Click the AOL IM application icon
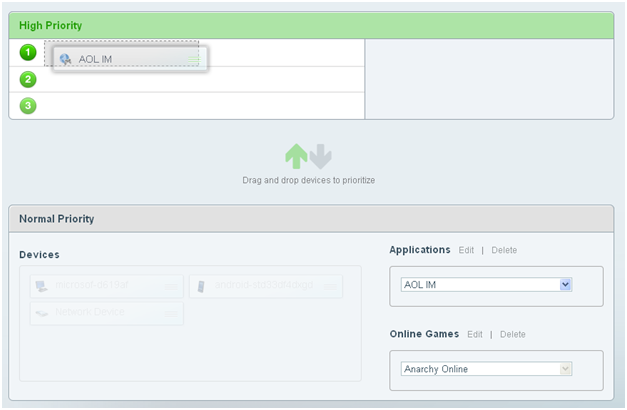The height and width of the screenshot is (410, 627). point(66,59)
